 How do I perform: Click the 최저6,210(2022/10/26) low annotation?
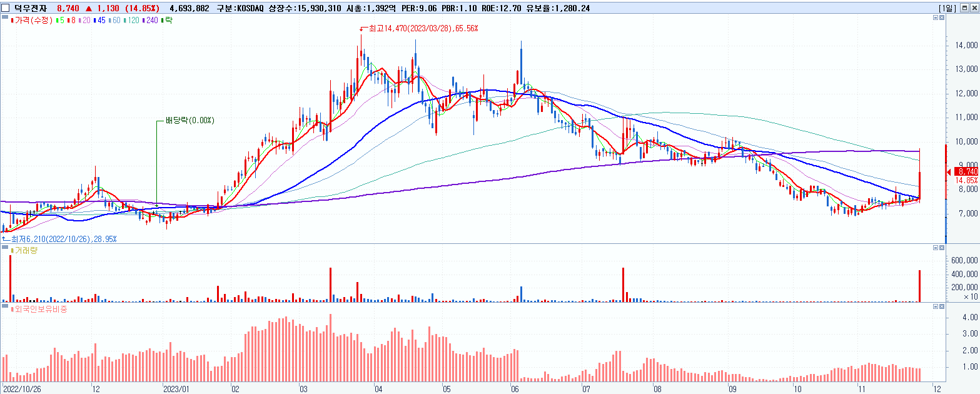pyautogui.click(x=63, y=239)
